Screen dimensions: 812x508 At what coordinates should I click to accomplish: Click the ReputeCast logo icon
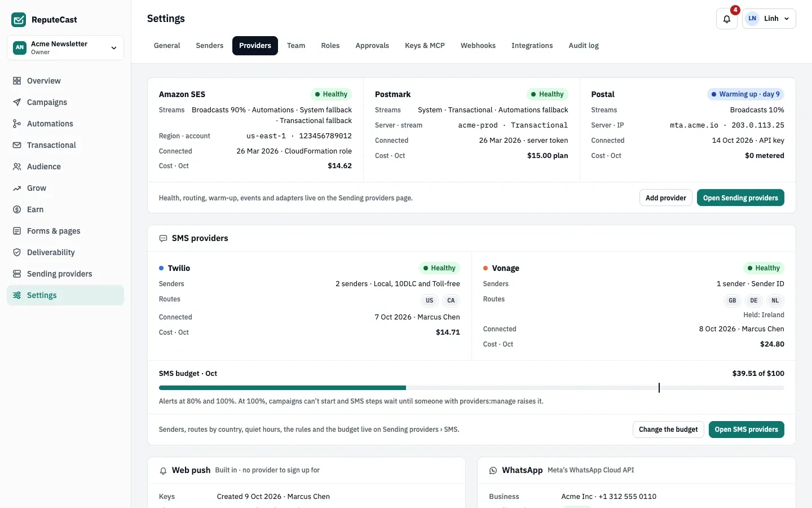(19, 20)
